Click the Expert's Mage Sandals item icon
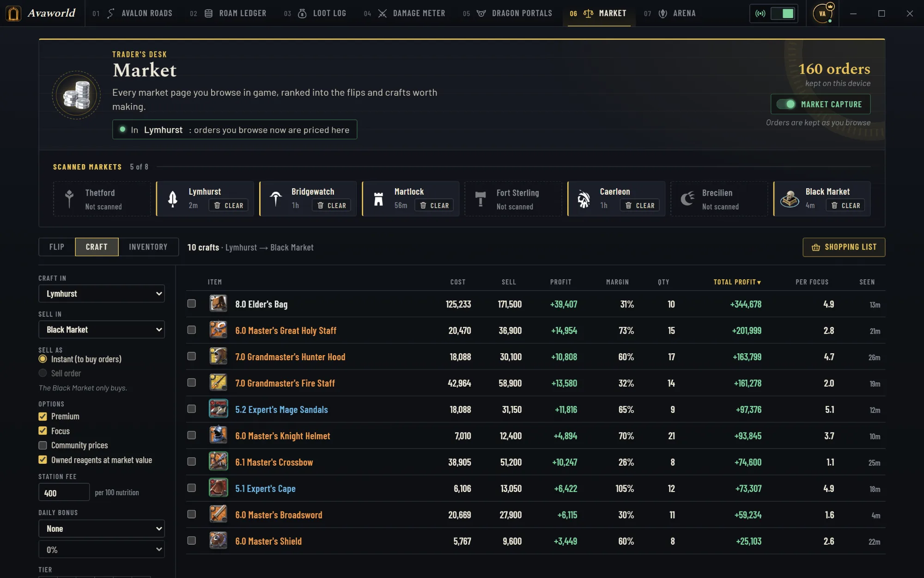Image resolution: width=924 pixels, height=578 pixels. 219,409
